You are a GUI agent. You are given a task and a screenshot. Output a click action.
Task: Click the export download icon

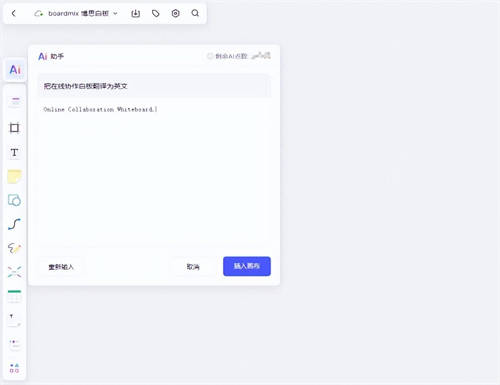click(x=136, y=13)
